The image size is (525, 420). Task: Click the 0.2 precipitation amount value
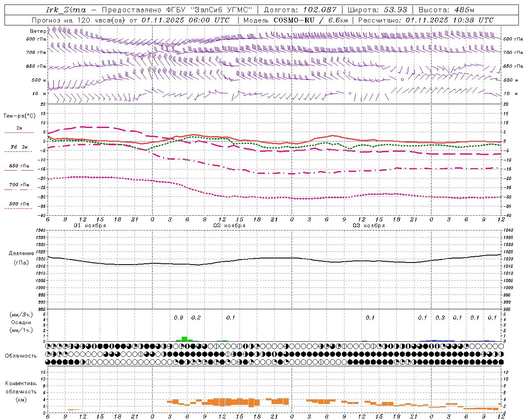tap(196, 318)
